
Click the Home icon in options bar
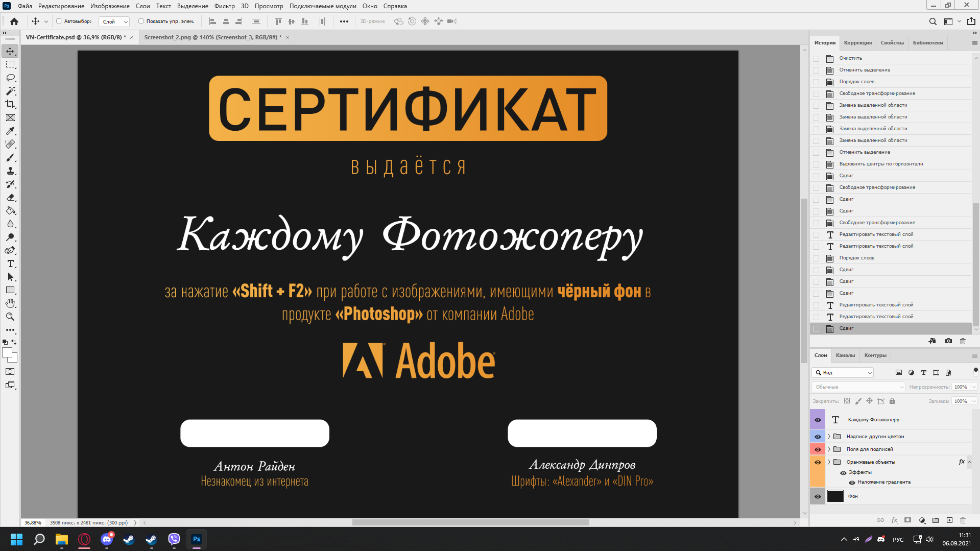click(x=14, y=21)
